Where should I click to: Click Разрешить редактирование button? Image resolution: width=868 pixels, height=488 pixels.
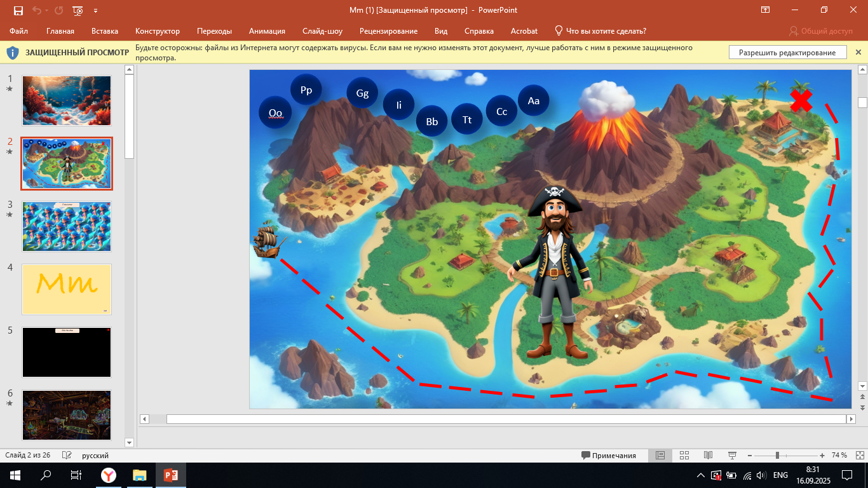(787, 53)
